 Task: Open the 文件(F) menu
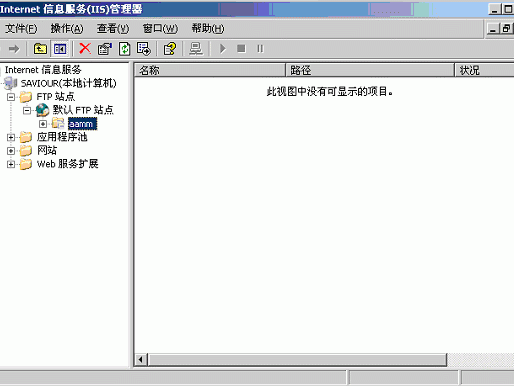(x=21, y=29)
